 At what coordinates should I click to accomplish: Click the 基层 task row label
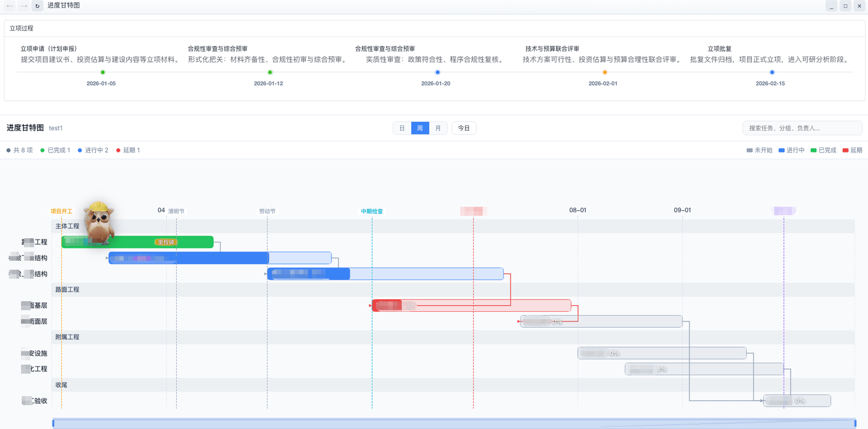click(34, 306)
